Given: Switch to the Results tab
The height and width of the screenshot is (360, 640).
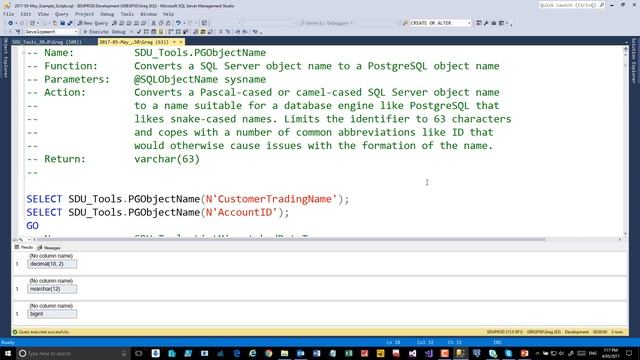Looking at the screenshot, I should 24,247.
